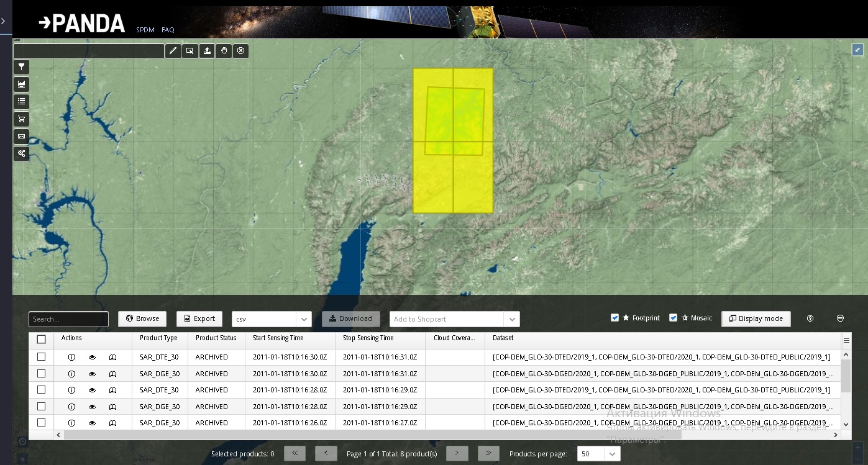The width and height of the screenshot is (868, 465).
Task: Toggle eye visibility for second product row
Action: (92, 374)
